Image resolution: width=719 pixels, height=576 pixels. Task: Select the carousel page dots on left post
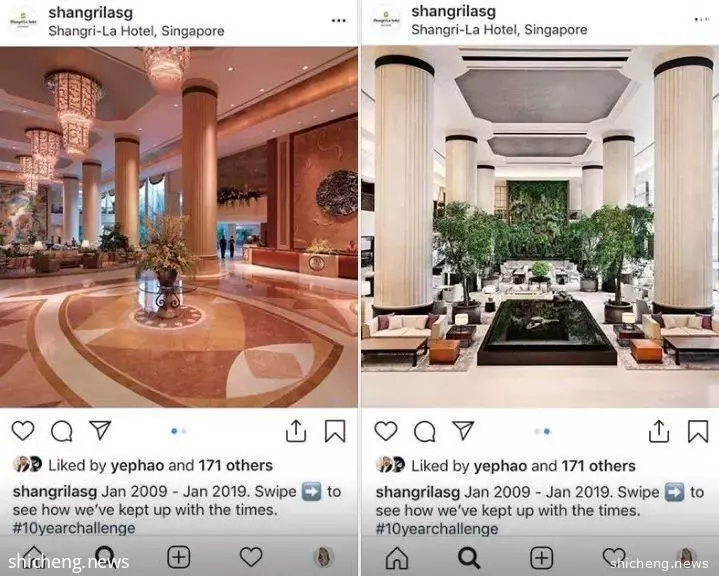[x=178, y=431]
